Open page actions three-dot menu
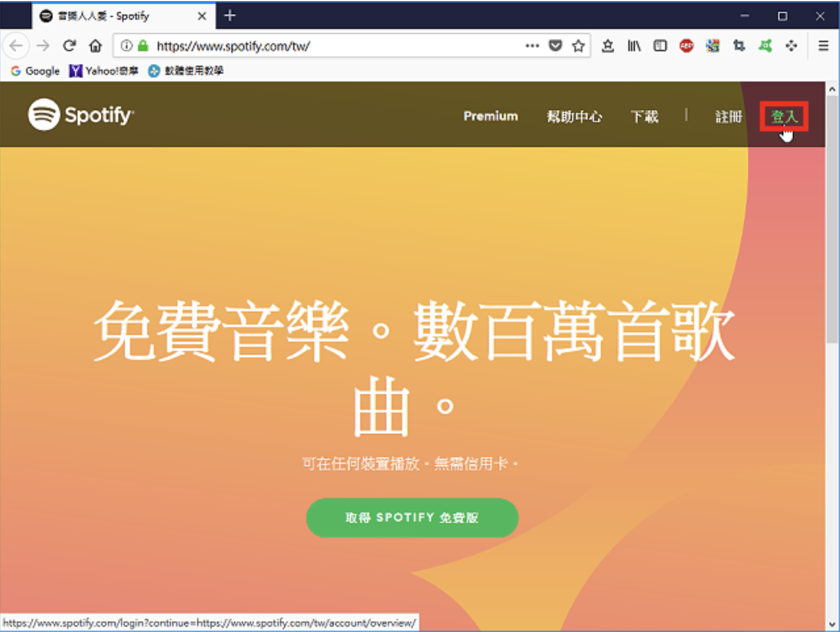Viewport: 840px width, 632px height. click(x=532, y=45)
